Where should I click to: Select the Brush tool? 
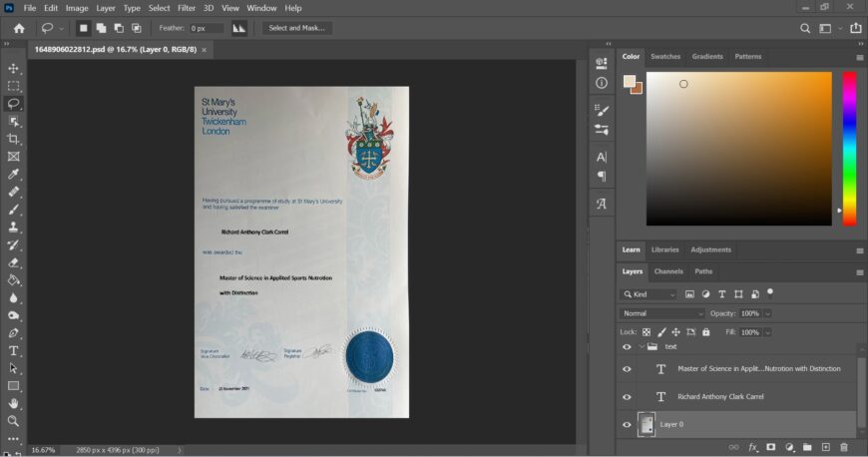tap(13, 210)
